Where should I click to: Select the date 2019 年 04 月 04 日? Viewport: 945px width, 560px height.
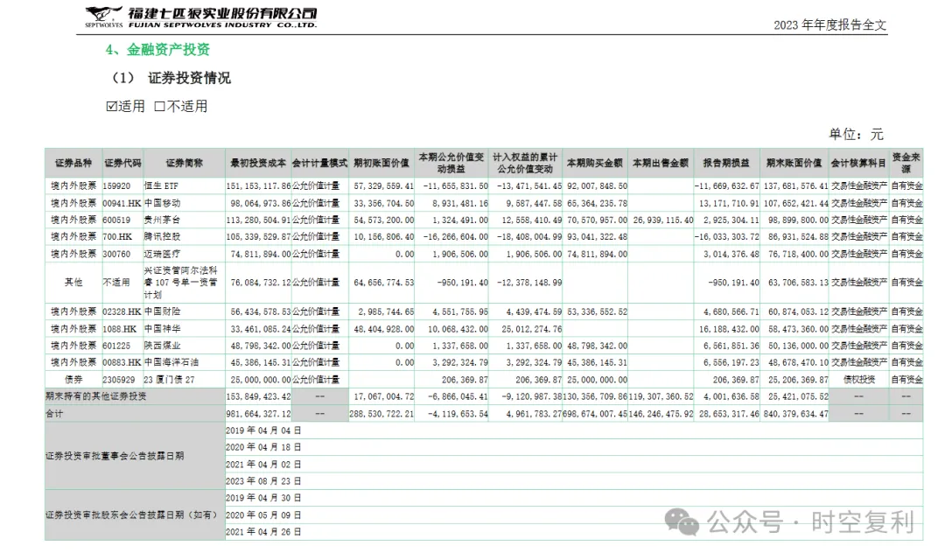pyautogui.click(x=263, y=430)
